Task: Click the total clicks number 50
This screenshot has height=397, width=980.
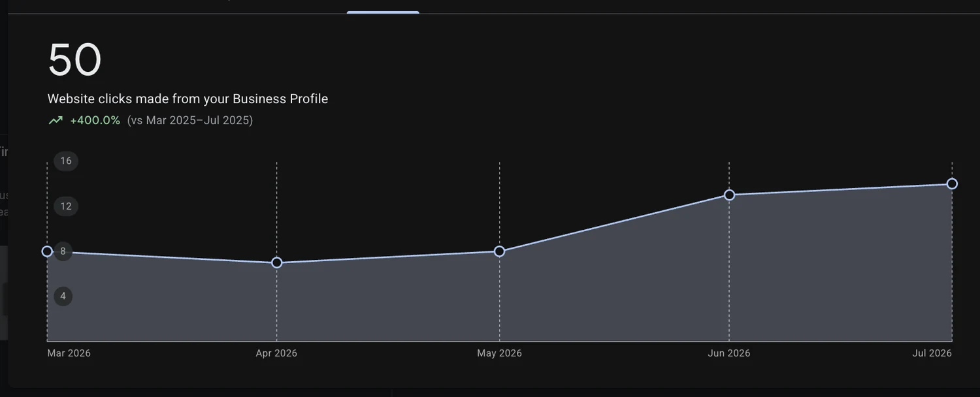Action: tap(74, 60)
